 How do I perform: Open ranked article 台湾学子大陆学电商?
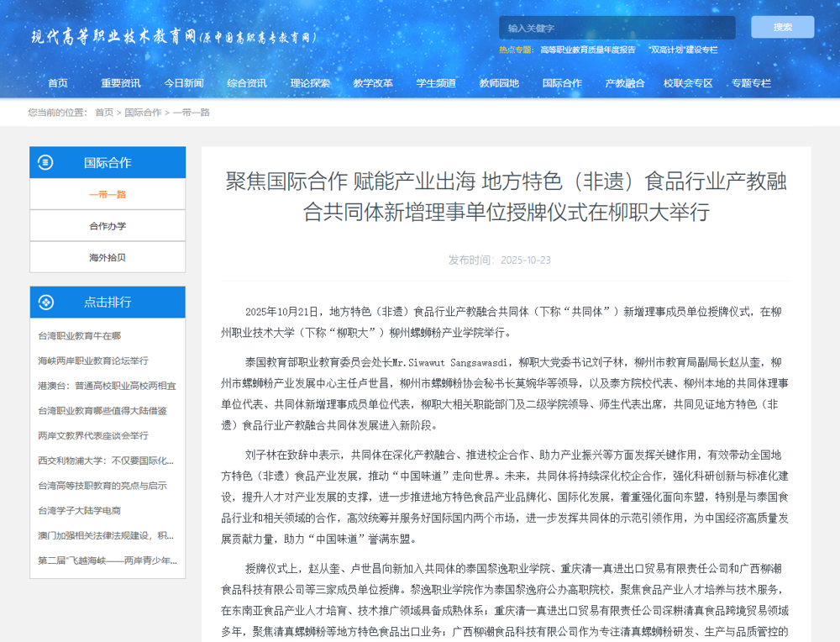pos(80,510)
